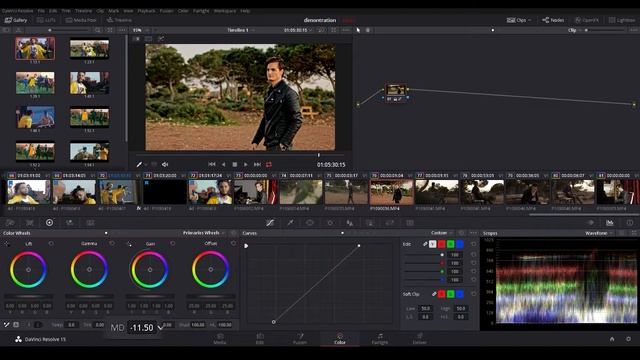Open the Curves palette icon
Screen dimensions: 640x360
pos(270,223)
